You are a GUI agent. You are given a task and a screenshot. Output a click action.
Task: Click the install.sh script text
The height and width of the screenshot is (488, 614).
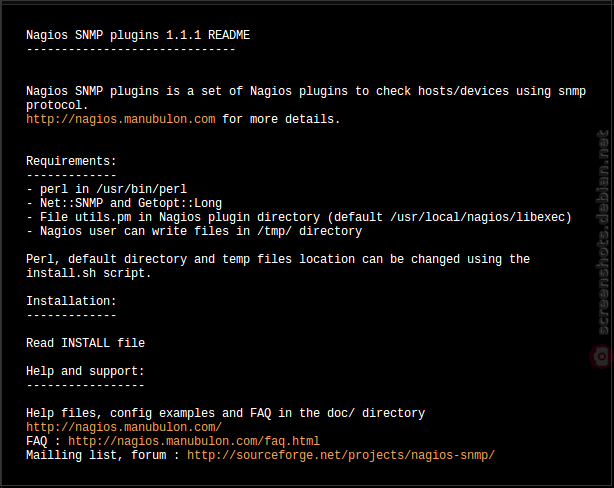click(x=88, y=273)
